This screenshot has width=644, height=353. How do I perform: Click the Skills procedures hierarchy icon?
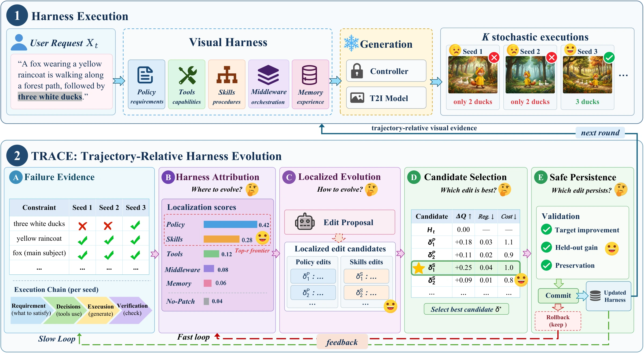tap(227, 75)
